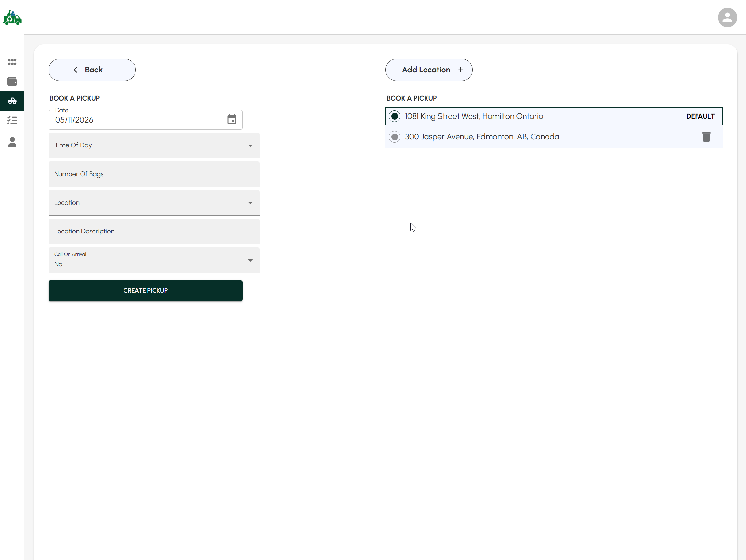Focus the Location Description field
Viewport: 746px width, 560px height.
[x=154, y=231]
